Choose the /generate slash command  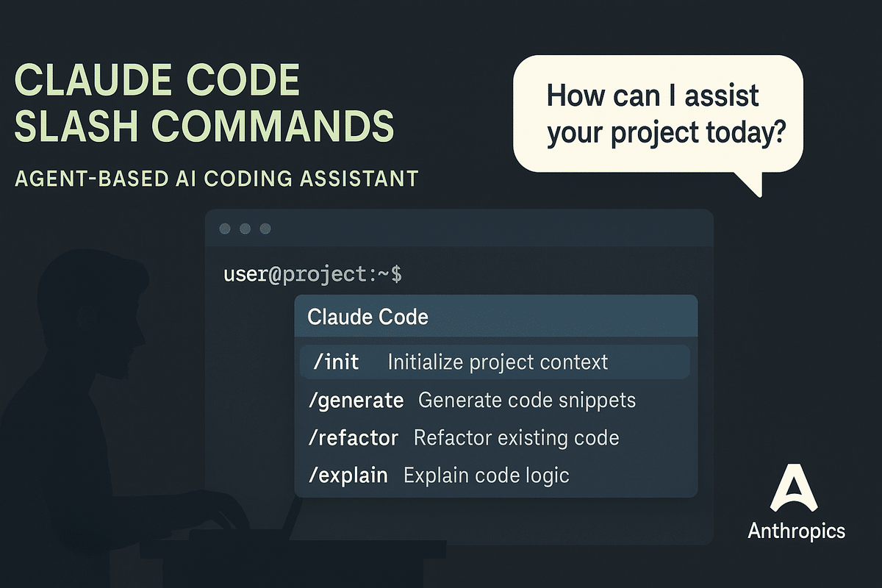tap(356, 401)
